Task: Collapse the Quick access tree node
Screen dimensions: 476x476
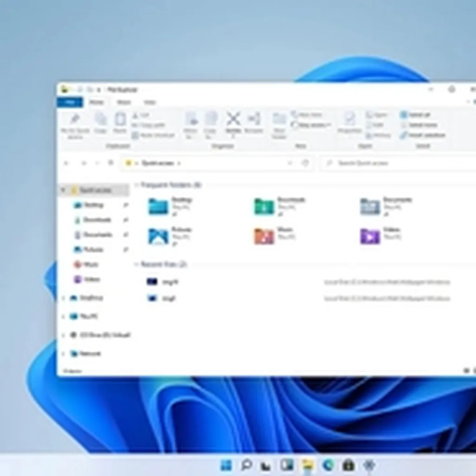Action: click(x=63, y=190)
